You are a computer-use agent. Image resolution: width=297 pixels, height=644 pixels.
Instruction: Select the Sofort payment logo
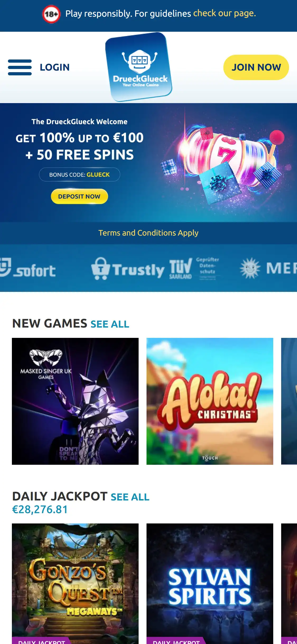coord(28,268)
